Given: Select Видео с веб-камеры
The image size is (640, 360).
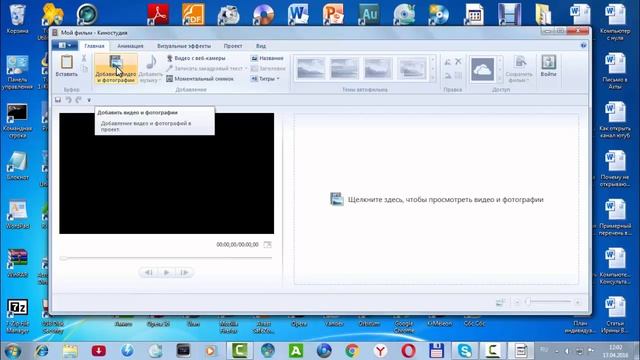Looking at the screenshot, I should (196, 58).
